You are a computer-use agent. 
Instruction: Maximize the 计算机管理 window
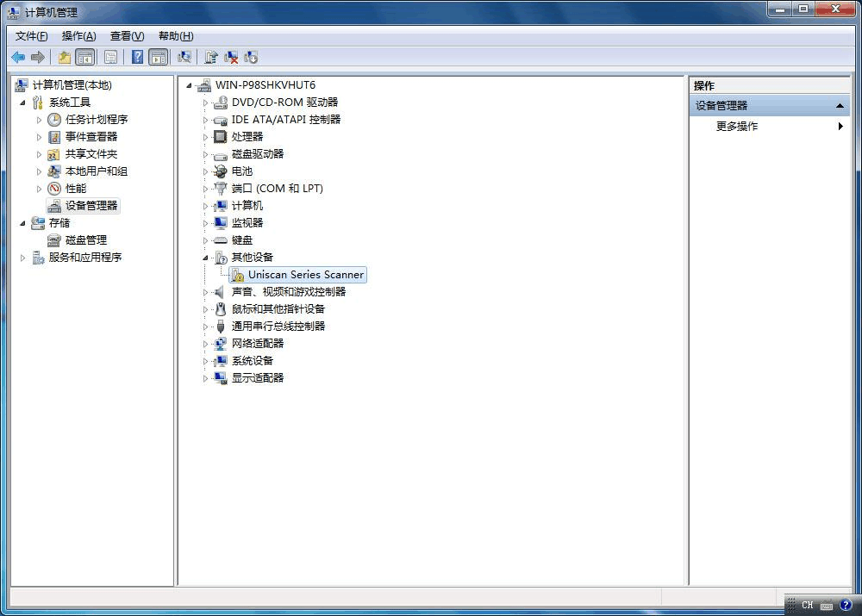click(x=803, y=9)
